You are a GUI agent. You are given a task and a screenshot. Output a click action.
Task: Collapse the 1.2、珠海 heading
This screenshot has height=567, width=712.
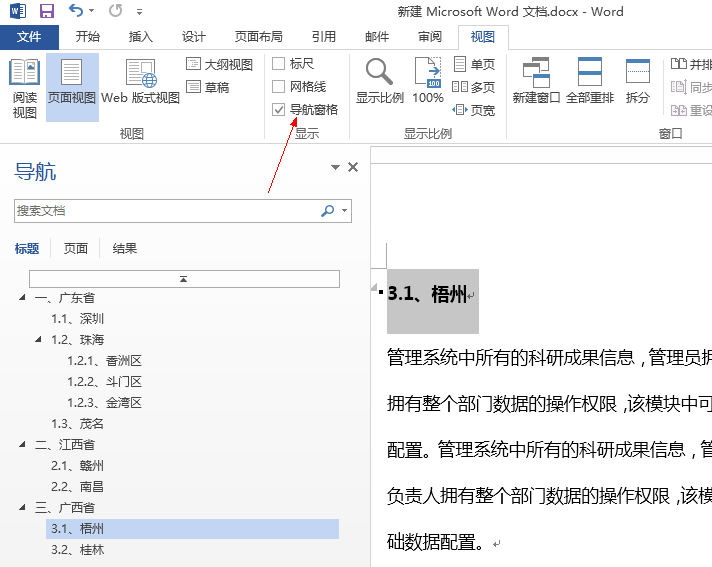(38, 340)
